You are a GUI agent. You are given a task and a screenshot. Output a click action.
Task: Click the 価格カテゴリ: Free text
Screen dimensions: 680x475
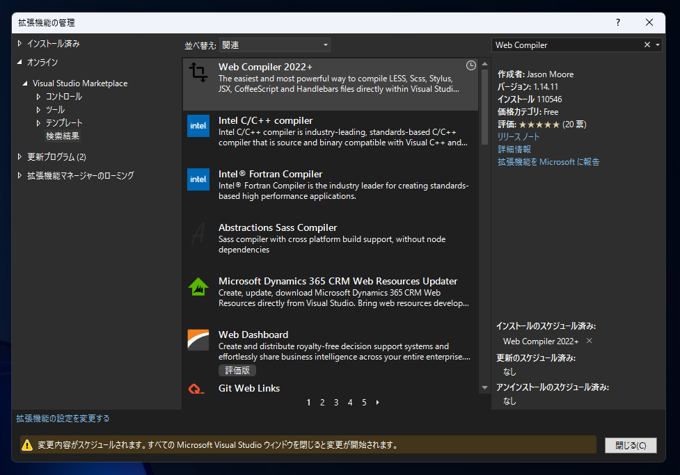(527, 112)
